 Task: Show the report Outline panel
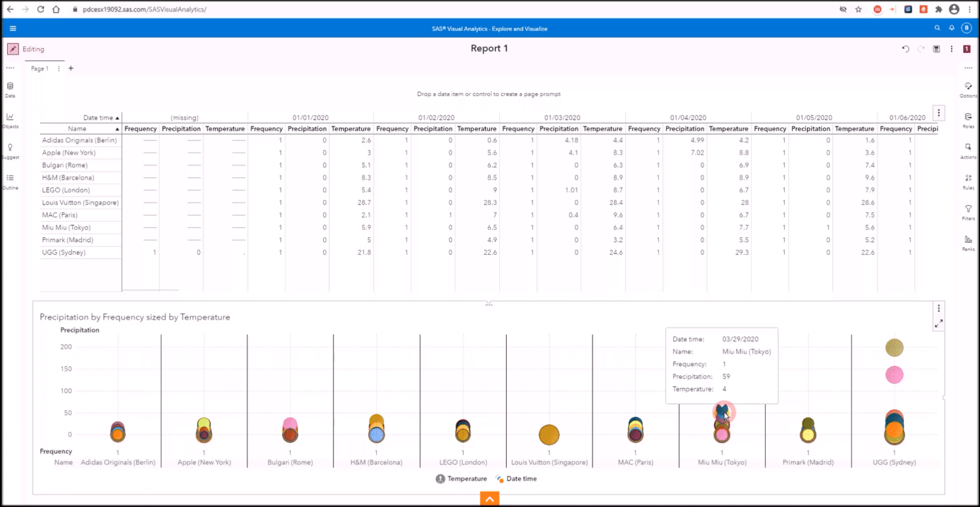tap(10, 181)
